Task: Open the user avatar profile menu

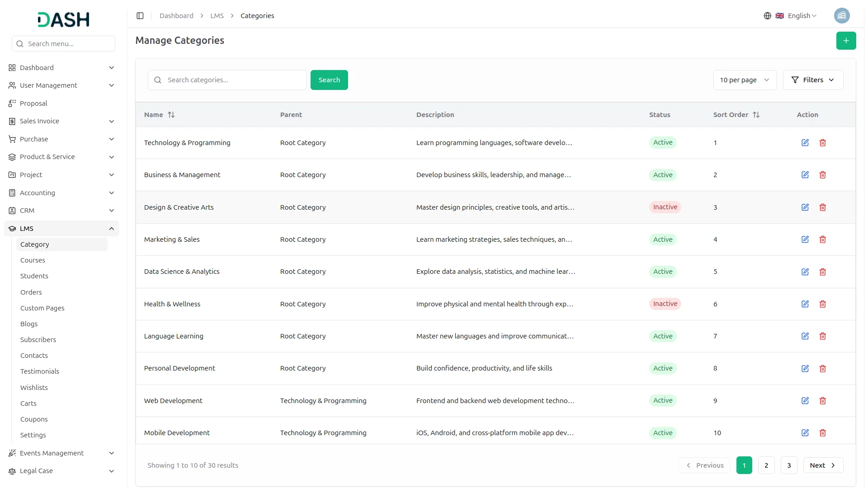Action: pos(841,16)
